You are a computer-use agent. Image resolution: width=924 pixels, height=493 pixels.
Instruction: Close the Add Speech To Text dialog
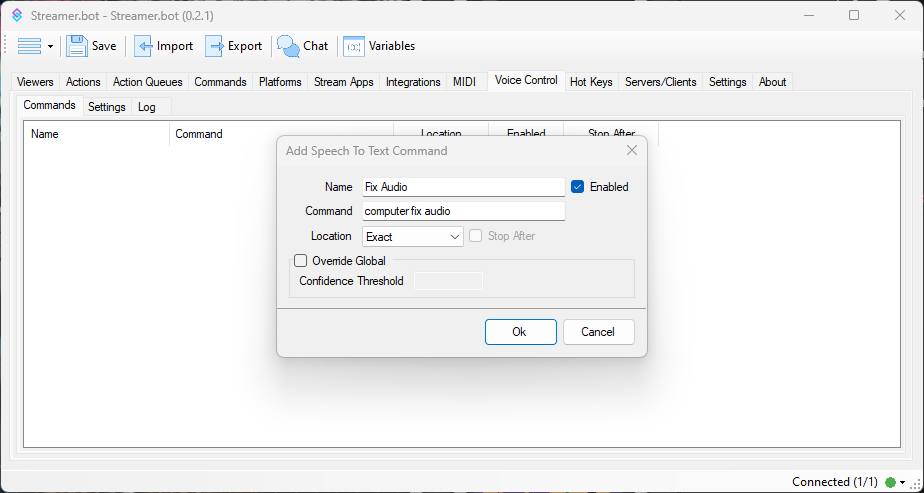tap(632, 151)
